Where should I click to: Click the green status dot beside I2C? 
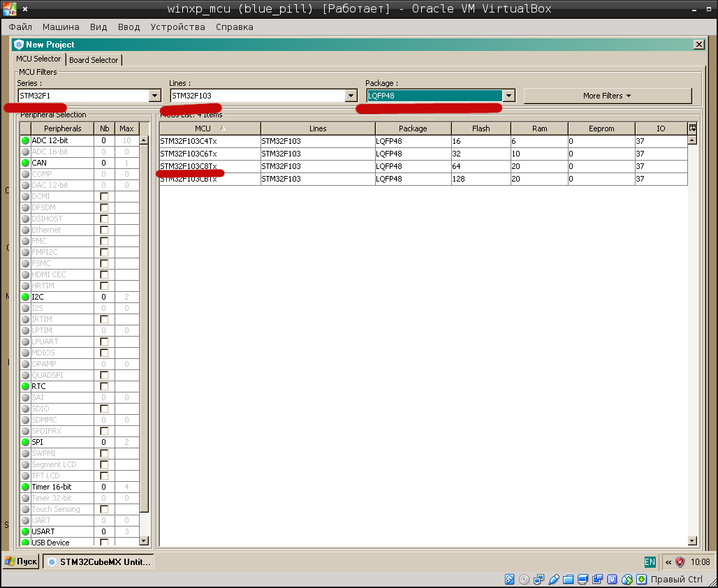pos(26,297)
